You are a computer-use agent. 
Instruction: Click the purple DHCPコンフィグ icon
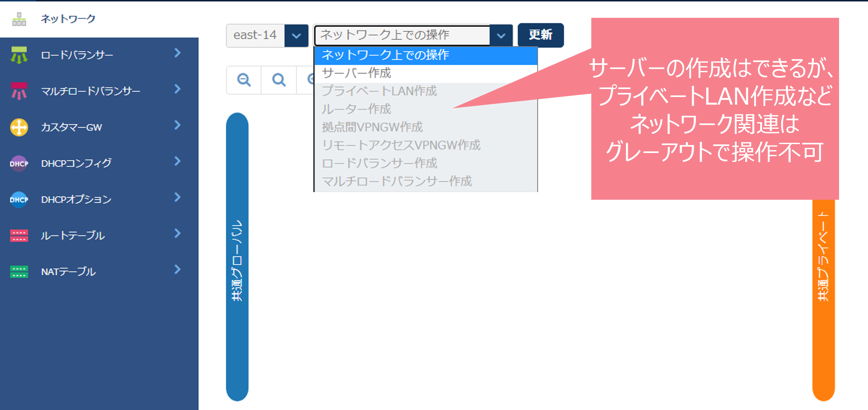(x=19, y=163)
